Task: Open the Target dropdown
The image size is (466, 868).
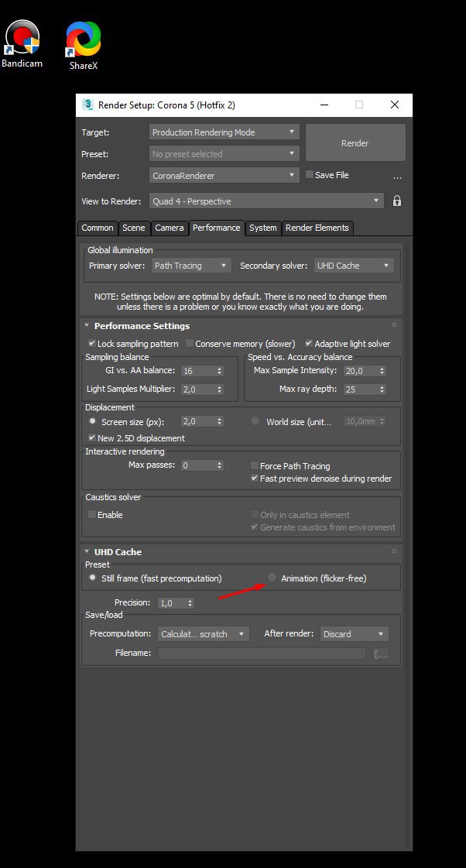Action: (224, 132)
